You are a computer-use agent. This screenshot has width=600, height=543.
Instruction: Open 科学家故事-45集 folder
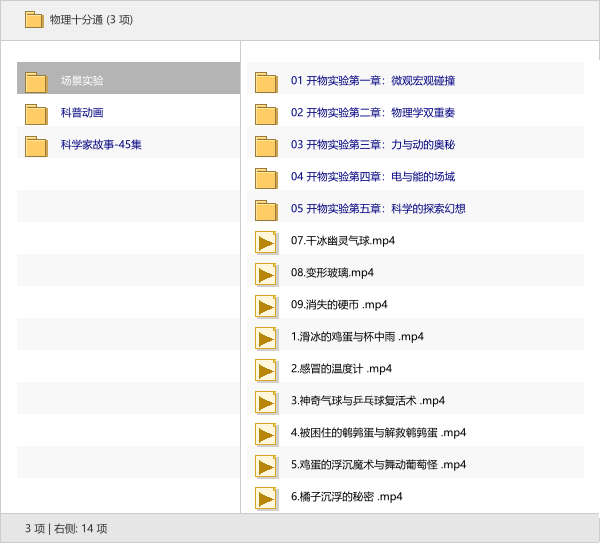click(101, 145)
